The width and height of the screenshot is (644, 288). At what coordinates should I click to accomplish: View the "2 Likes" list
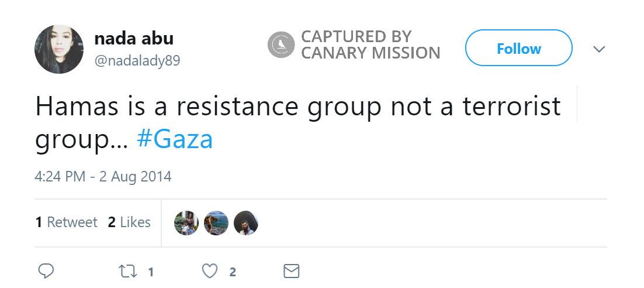pos(129,222)
